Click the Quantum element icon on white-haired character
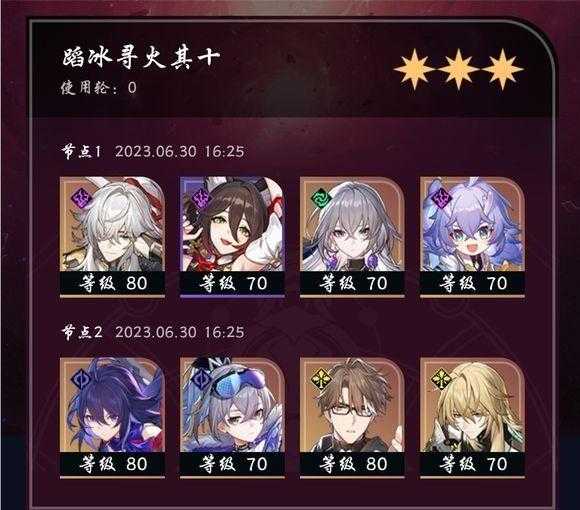 coord(81,198)
